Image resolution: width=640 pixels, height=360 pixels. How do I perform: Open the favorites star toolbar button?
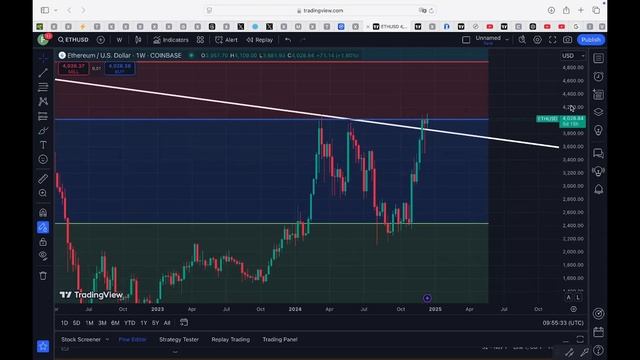click(x=43, y=346)
